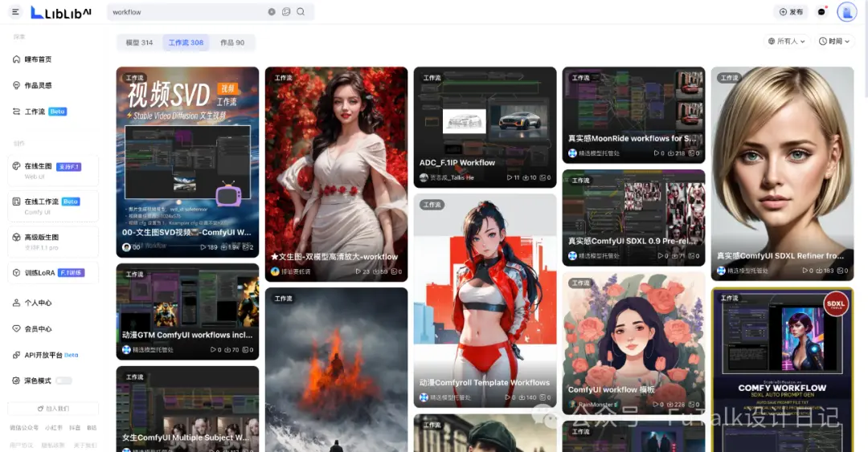Open 女生ComfyUI Multiple Subject card
The width and height of the screenshot is (868, 452).
point(187,409)
